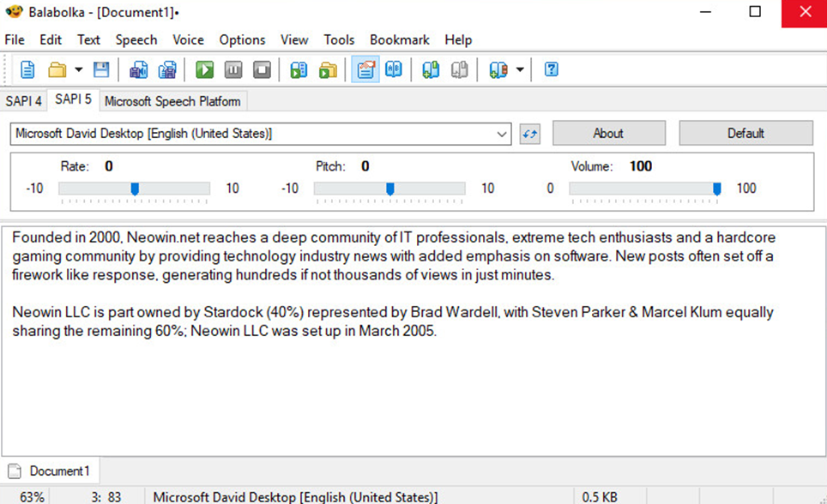Close the Balabolka window
Image resolution: width=827 pixels, height=504 pixels.
click(805, 13)
